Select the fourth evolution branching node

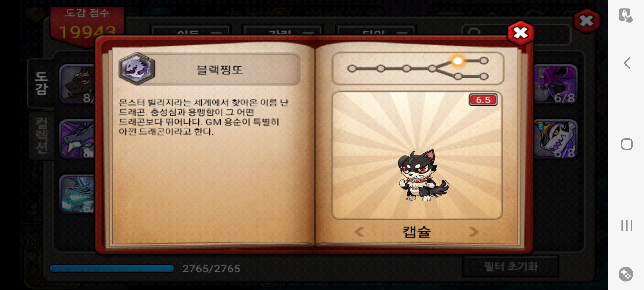tap(432, 69)
